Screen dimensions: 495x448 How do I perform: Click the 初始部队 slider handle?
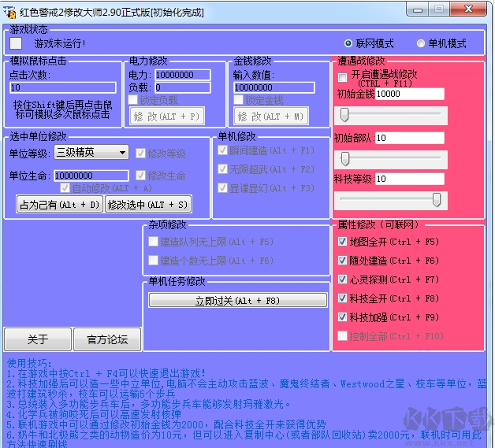point(345,158)
